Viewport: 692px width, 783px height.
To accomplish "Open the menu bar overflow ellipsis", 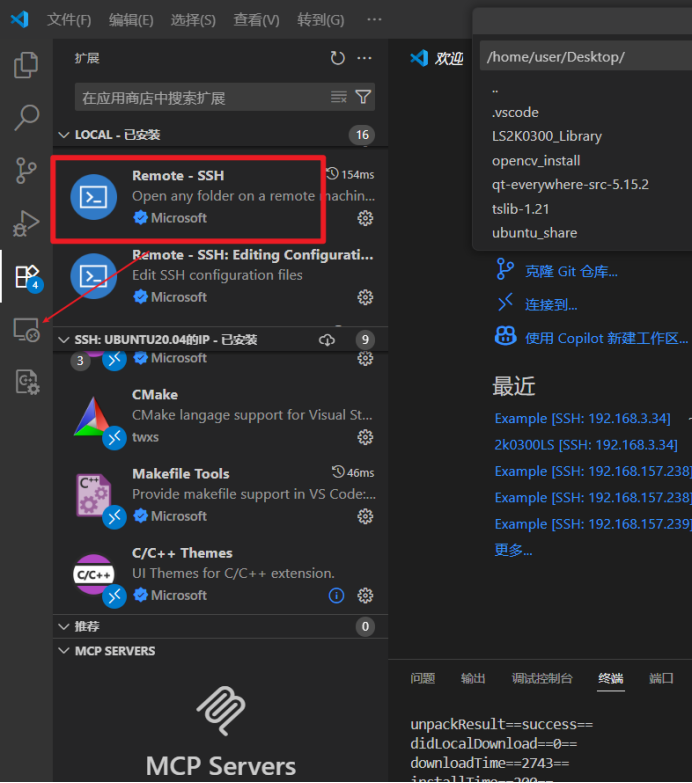I will pos(374,19).
